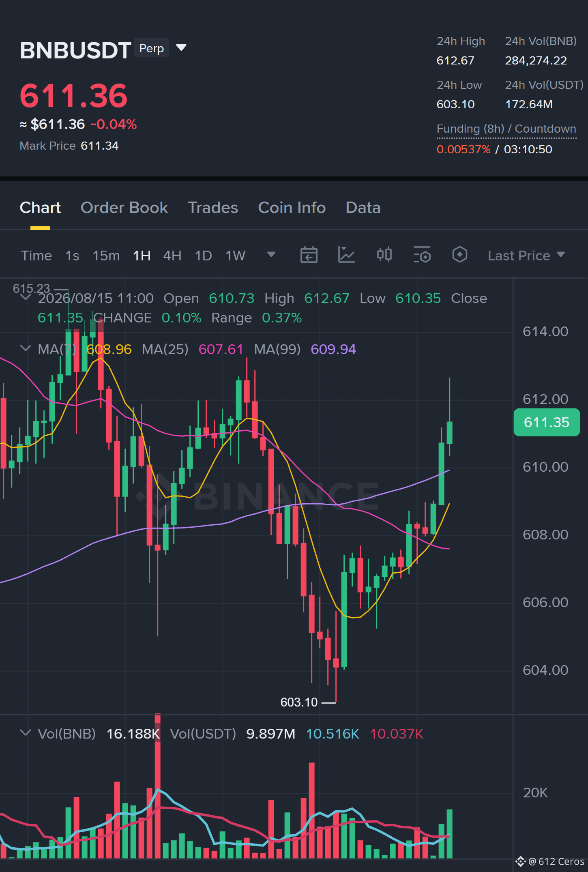Click the Vol(USDT) 9.897M reading
588x872 pixels.
pyautogui.click(x=271, y=734)
